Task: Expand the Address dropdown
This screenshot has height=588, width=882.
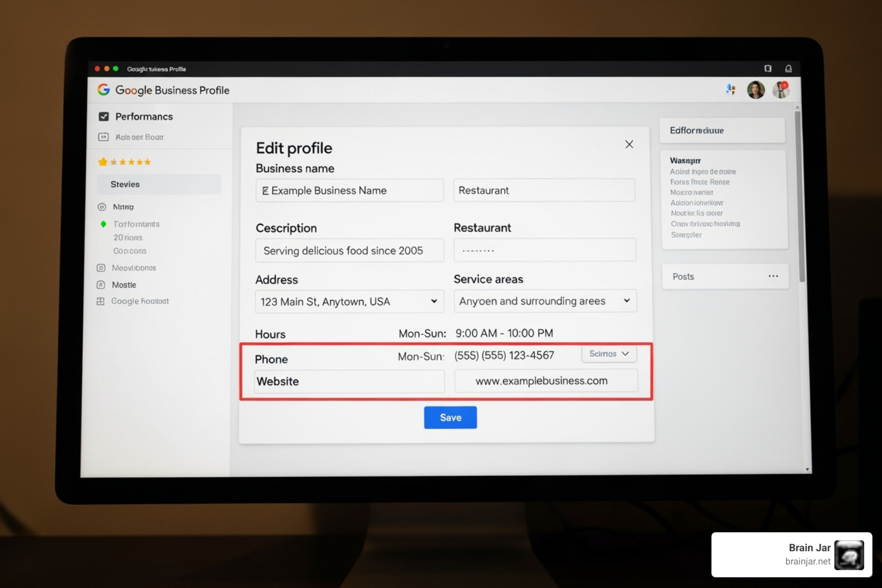Action: (434, 301)
